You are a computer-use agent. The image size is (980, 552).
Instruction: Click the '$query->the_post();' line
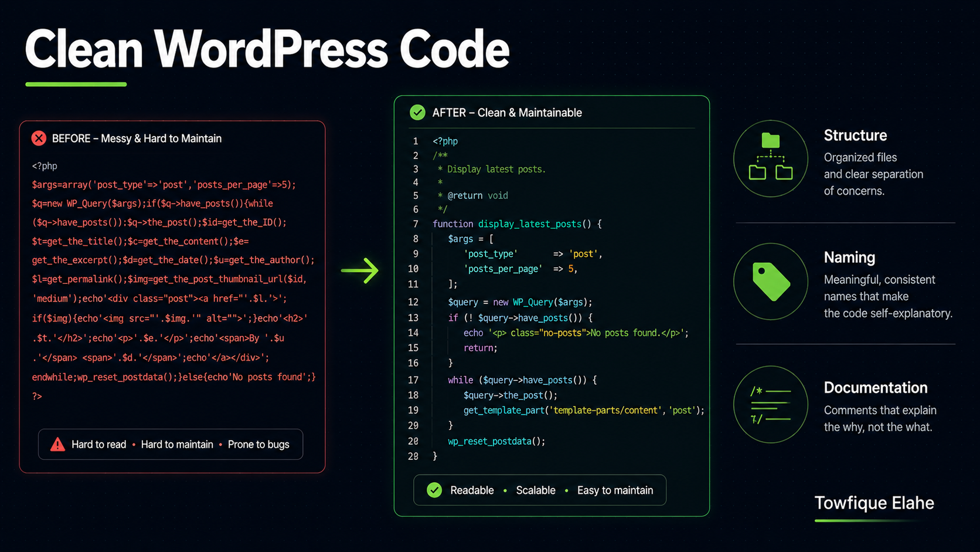click(x=511, y=395)
